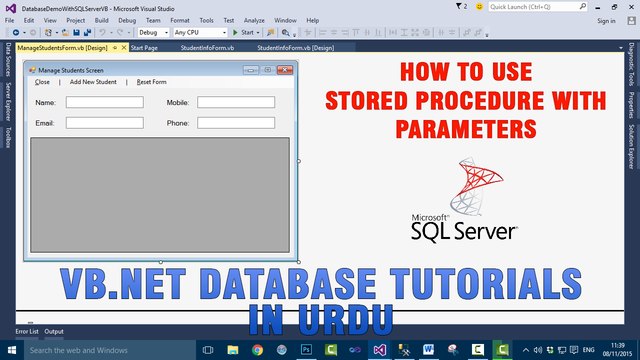
Task: Open the Analyze menu
Action: coord(254,20)
